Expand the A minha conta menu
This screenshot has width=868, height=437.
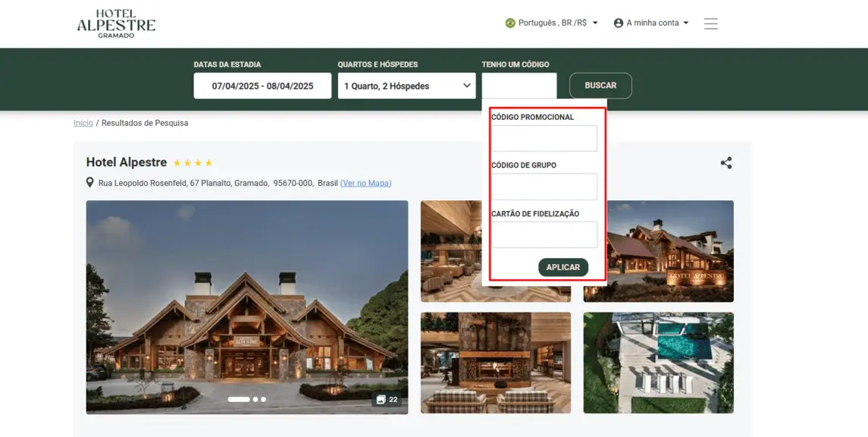pos(651,24)
